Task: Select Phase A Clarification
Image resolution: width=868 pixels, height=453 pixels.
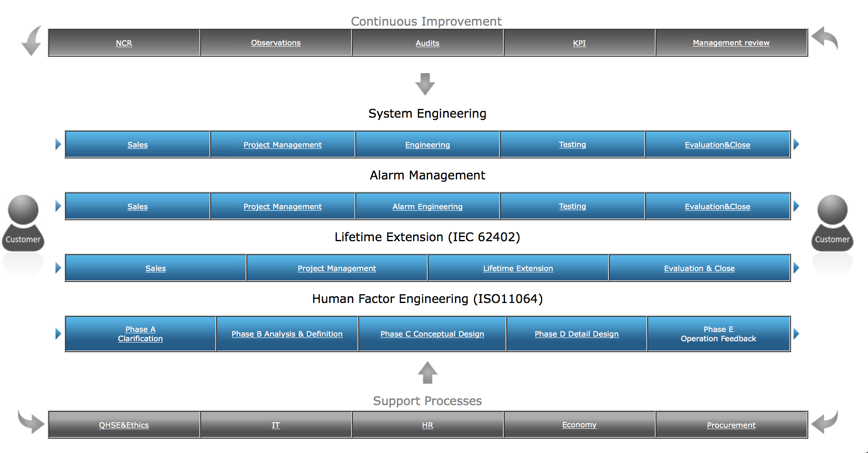Action: 140,334
